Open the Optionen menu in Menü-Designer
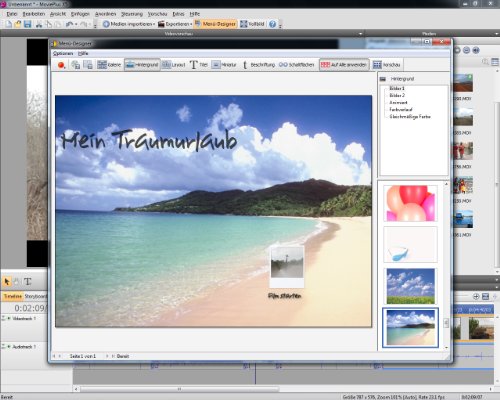The width and height of the screenshot is (500, 400). pyautogui.click(x=63, y=53)
